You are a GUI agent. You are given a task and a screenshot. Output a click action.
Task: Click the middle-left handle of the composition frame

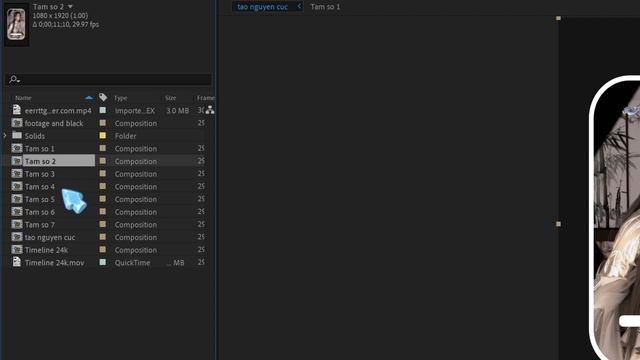pos(558,224)
